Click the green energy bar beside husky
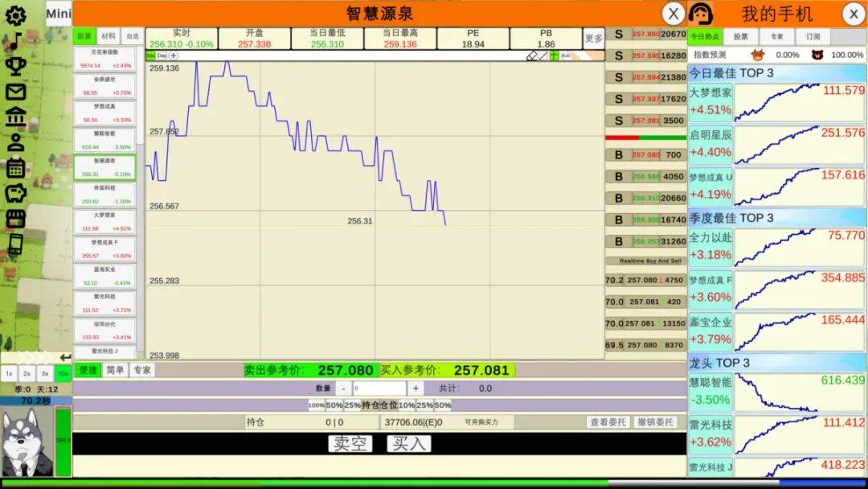Viewport: 868px width, 489px height. [x=63, y=442]
